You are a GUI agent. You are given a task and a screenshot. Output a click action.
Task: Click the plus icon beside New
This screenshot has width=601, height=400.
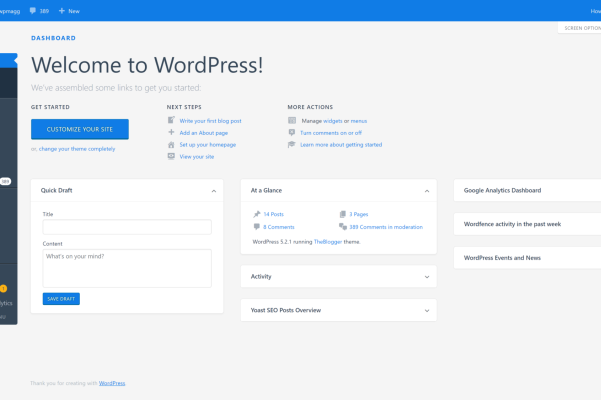[x=62, y=11]
